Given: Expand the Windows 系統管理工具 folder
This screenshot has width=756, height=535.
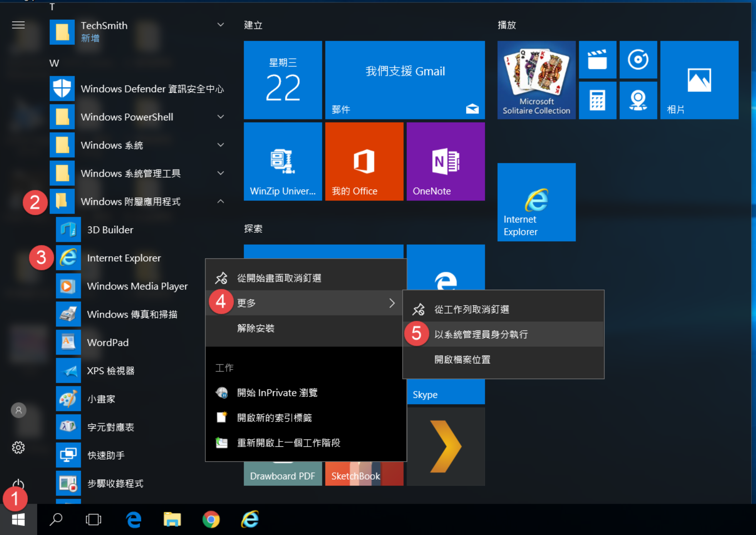Looking at the screenshot, I should 138,173.
